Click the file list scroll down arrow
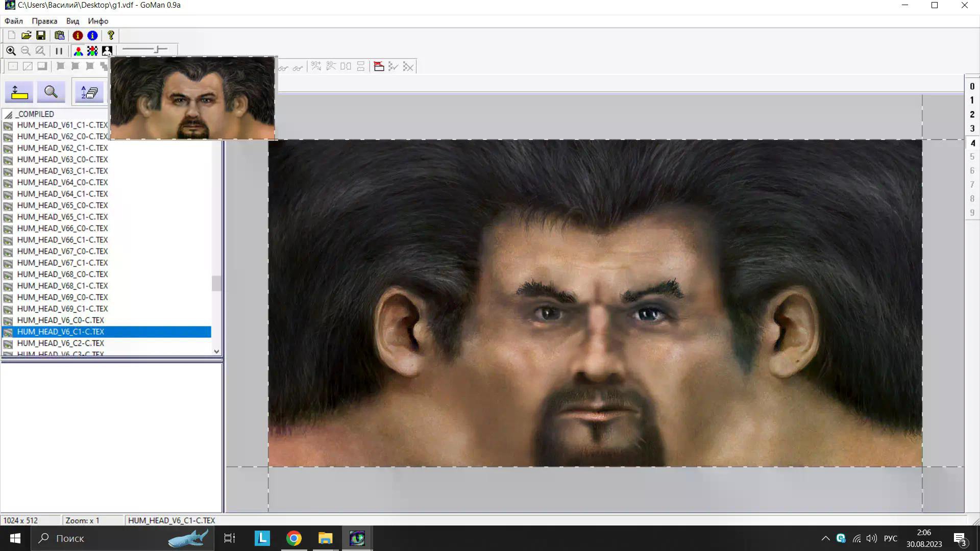Viewport: 980px width, 551px height. point(216,352)
